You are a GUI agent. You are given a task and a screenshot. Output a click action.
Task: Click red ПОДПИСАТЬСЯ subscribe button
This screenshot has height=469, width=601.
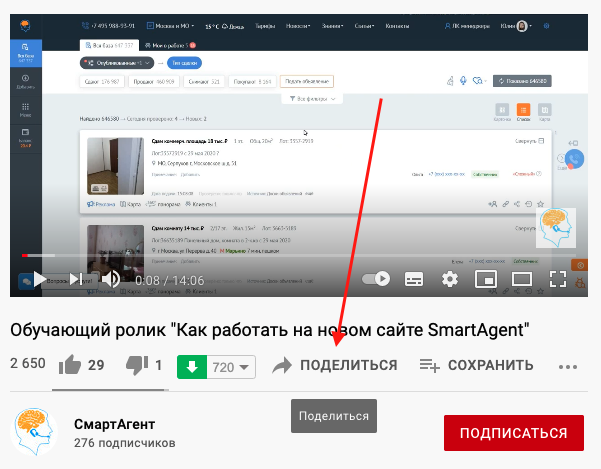click(514, 433)
